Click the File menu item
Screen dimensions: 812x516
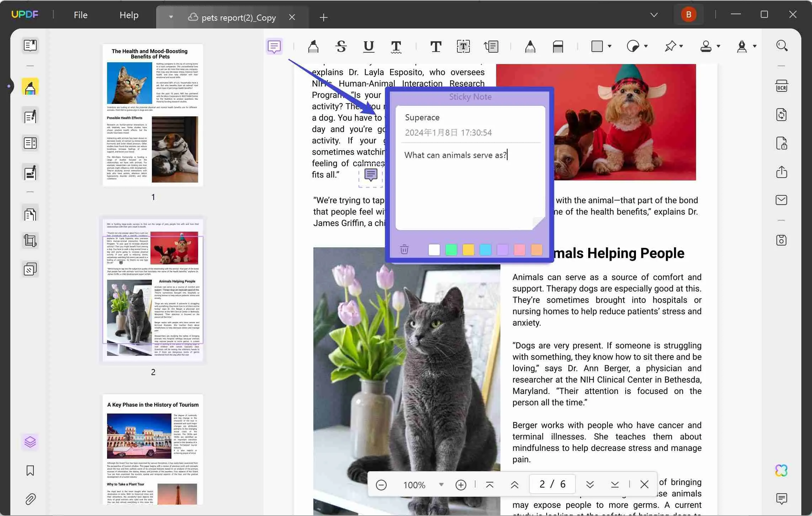80,14
